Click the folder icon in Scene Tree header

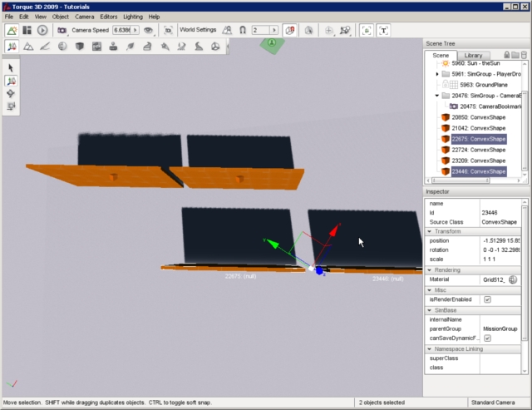(515, 55)
